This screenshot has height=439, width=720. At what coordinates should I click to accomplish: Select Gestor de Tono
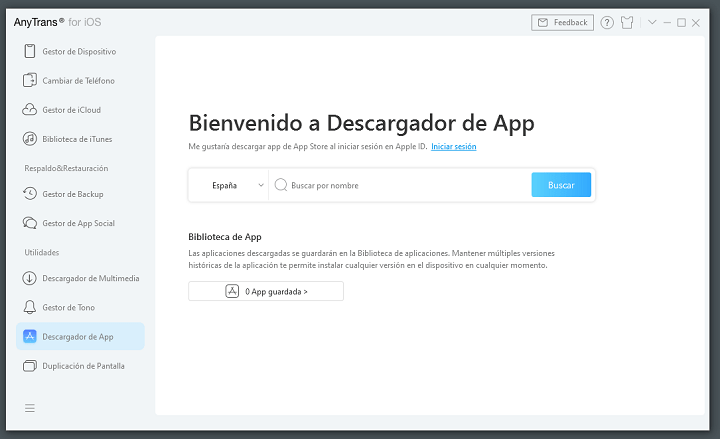[x=80, y=307]
